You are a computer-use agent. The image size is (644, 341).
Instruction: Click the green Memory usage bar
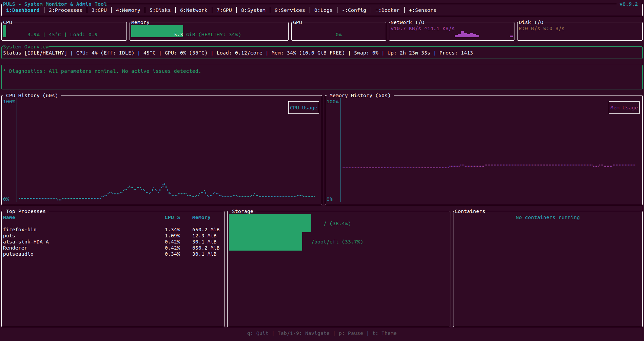point(157,31)
